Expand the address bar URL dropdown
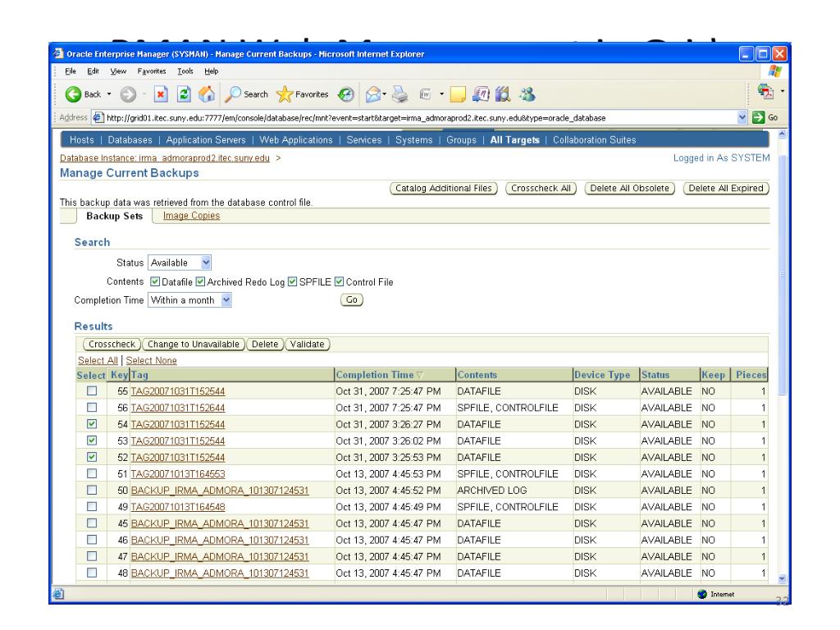 click(x=742, y=118)
